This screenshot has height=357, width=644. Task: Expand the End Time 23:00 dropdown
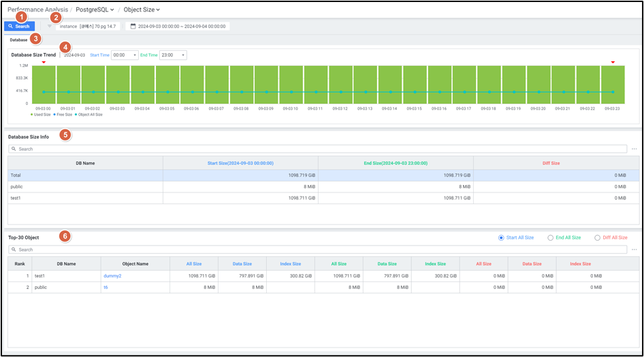pos(173,55)
